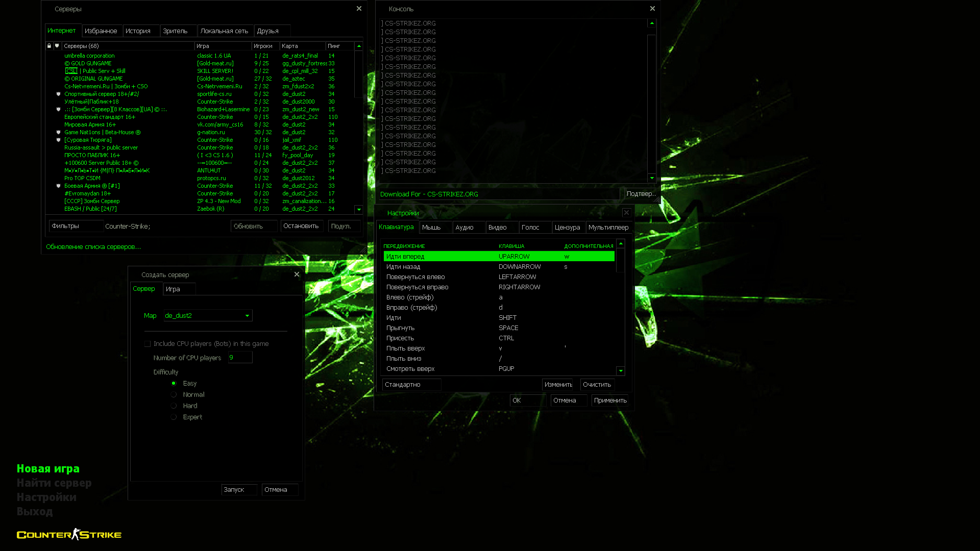Switch to Мышь settings tab
This screenshot has width=980, height=551.
click(436, 228)
